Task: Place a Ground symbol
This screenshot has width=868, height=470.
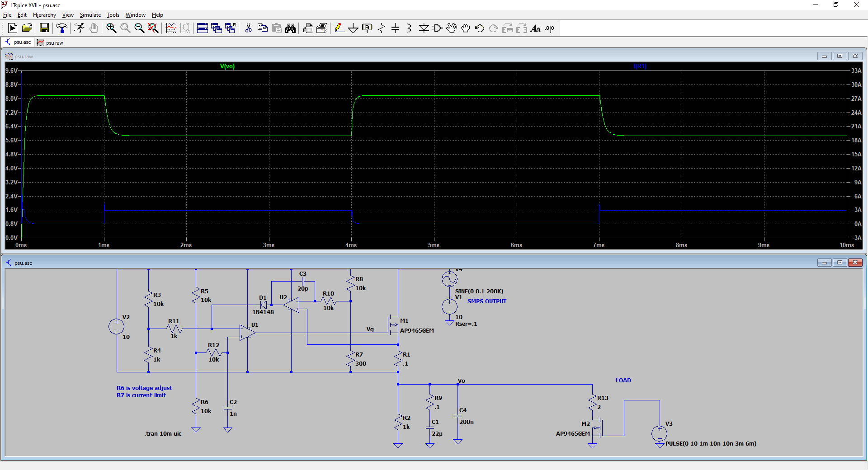Action: tap(353, 28)
